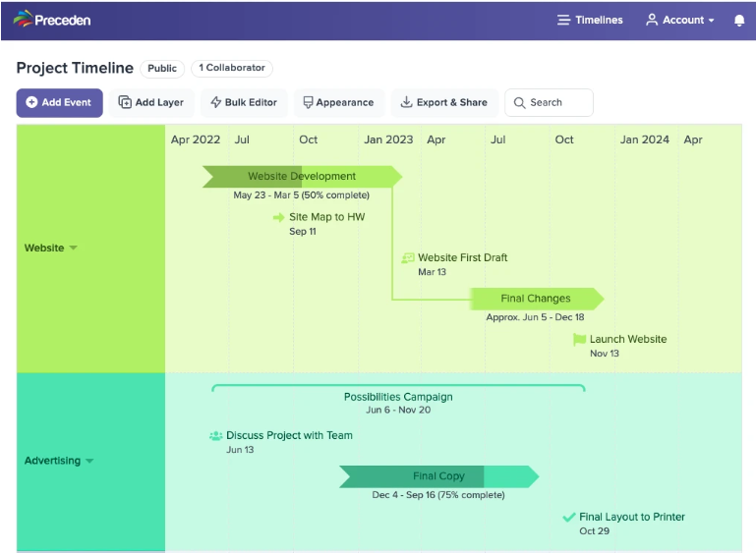Click the Sep 11 date text

(x=303, y=232)
